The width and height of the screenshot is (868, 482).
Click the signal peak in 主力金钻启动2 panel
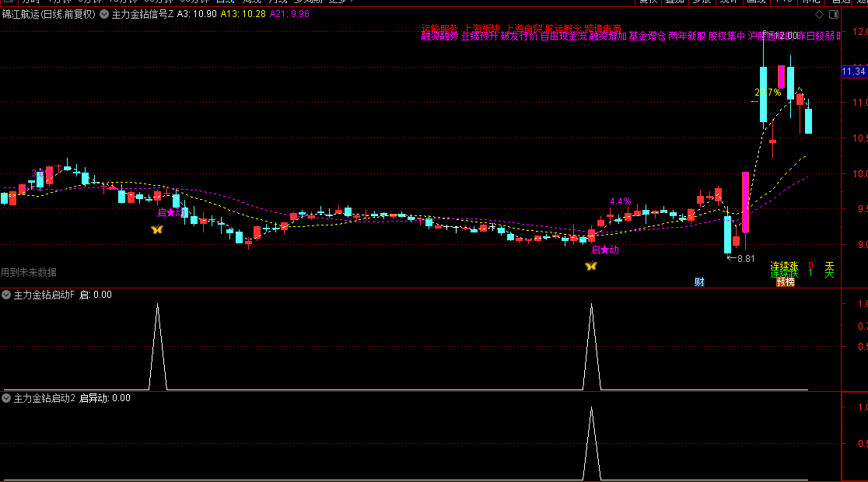(x=592, y=410)
